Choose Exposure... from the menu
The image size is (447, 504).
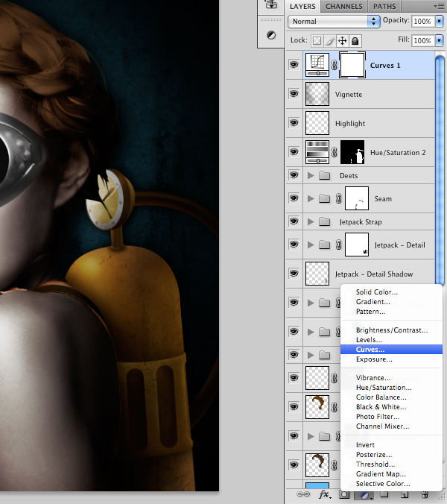tap(391, 359)
